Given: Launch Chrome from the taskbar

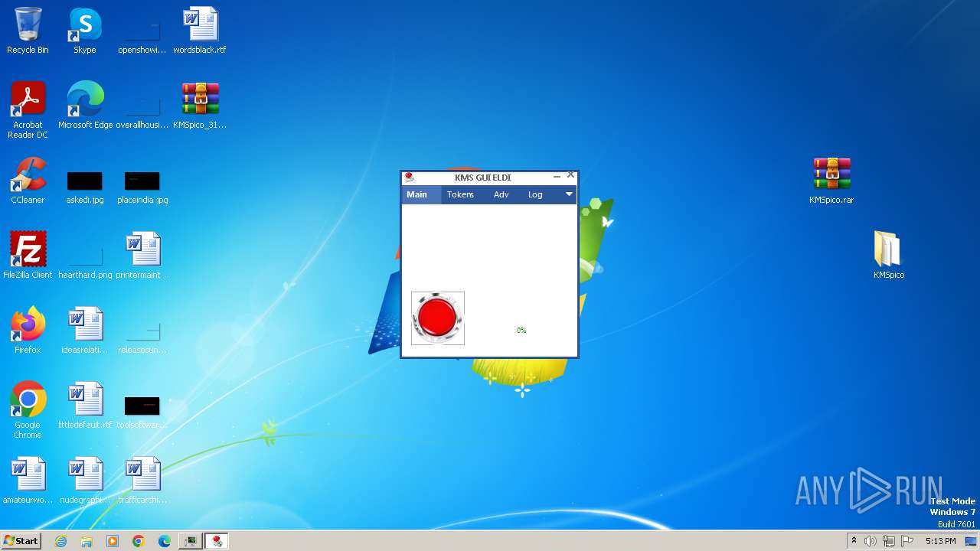Looking at the screenshot, I should click(139, 541).
